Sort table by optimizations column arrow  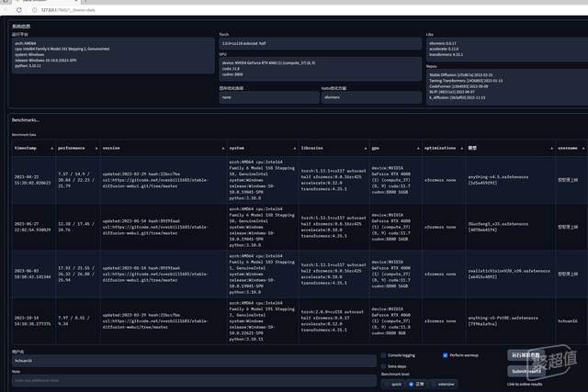point(461,149)
